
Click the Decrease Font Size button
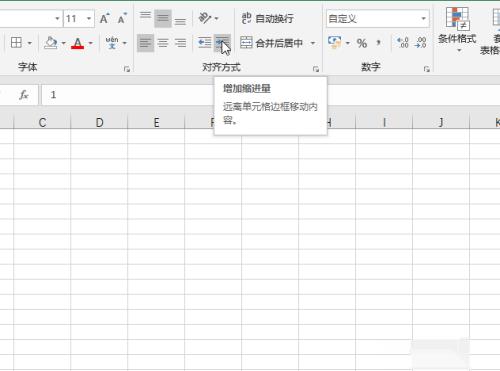[x=122, y=18]
